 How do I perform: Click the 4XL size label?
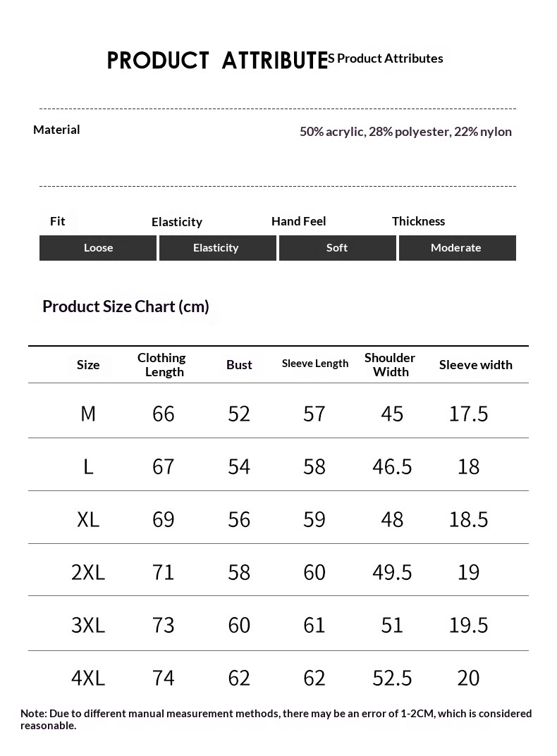coord(88,678)
